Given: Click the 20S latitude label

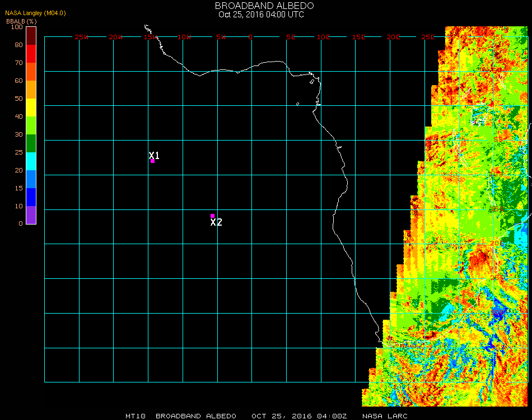Looking at the screenshot, I should 497,243.
